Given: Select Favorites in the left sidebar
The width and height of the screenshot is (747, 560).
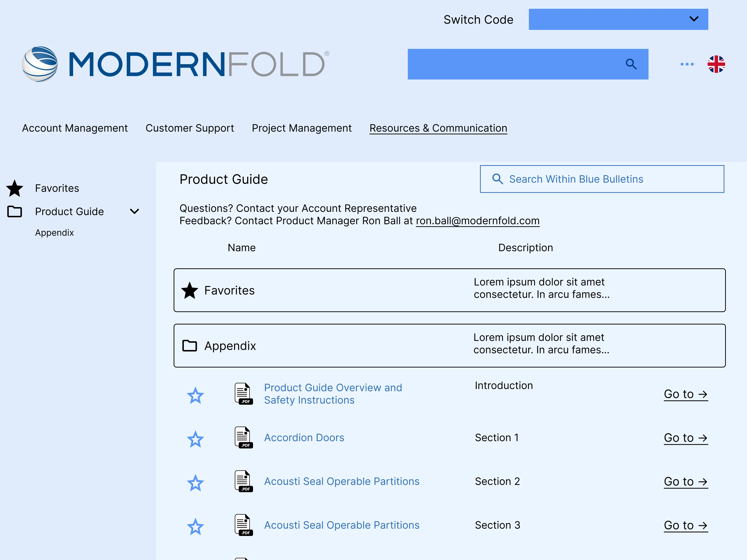Looking at the screenshot, I should click(57, 188).
